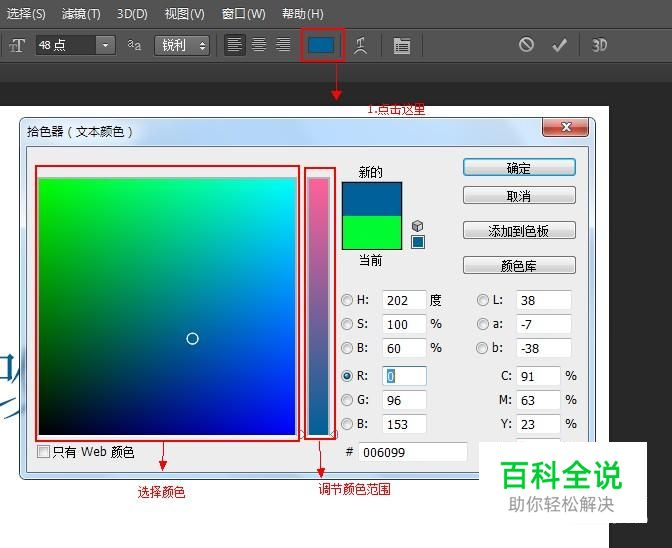672x548 pixels.
Task: Commit current text edits with checkmark
Action: coord(559,45)
